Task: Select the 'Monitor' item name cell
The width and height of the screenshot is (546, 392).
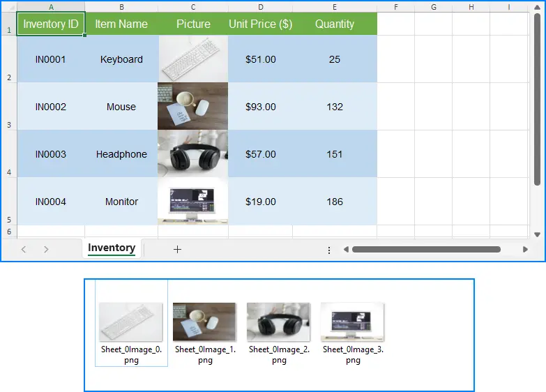Action: [121, 202]
